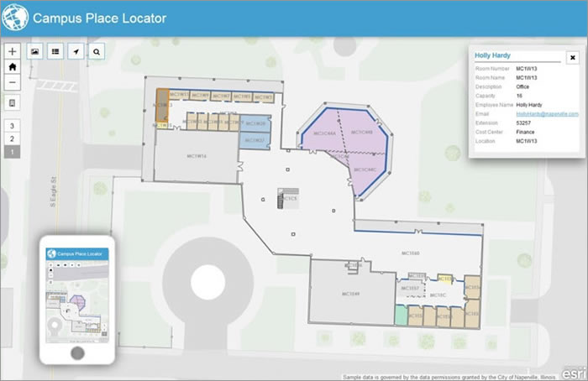Close the Holly Hardy popup
Screen dimensions: 588x381
(573, 58)
